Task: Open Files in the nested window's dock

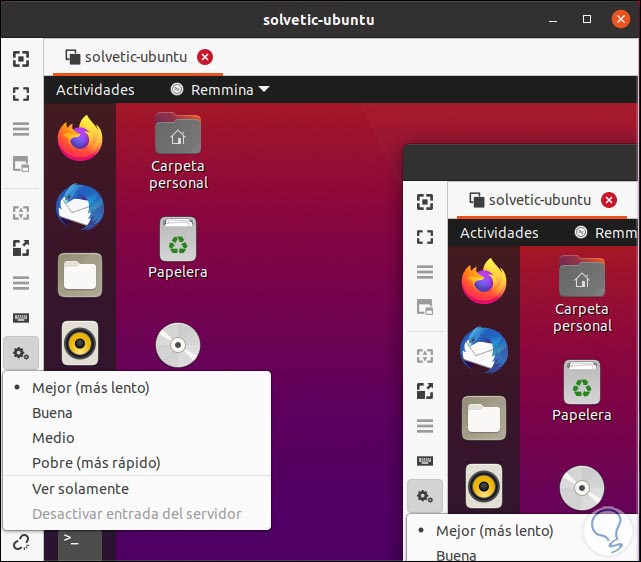Action: pos(484,418)
